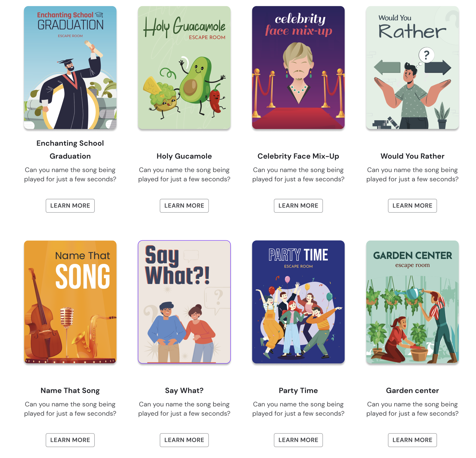Open the Garden Center escape room cover
Viewport: 476px width, 458px height.
click(412, 302)
